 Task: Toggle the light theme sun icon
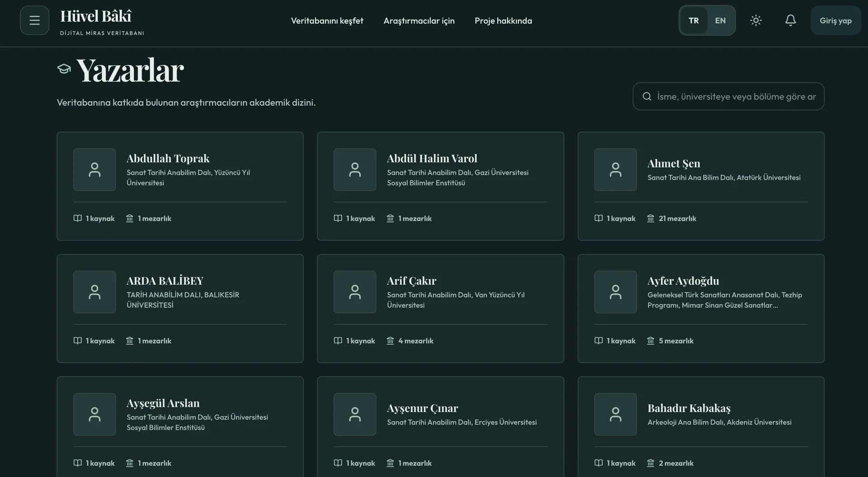tap(756, 20)
